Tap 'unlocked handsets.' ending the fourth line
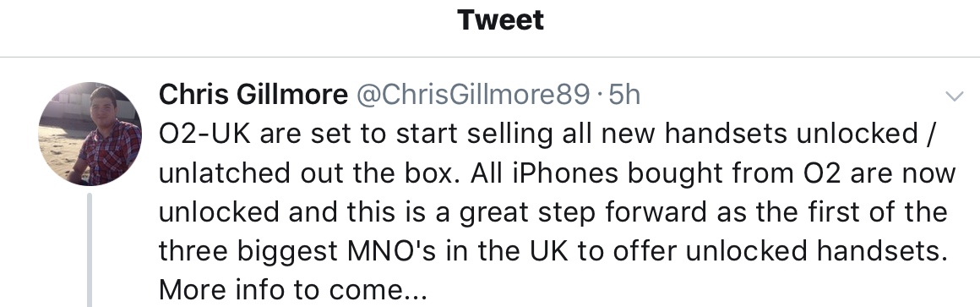Image resolution: width=980 pixels, height=307 pixels. point(817,250)
